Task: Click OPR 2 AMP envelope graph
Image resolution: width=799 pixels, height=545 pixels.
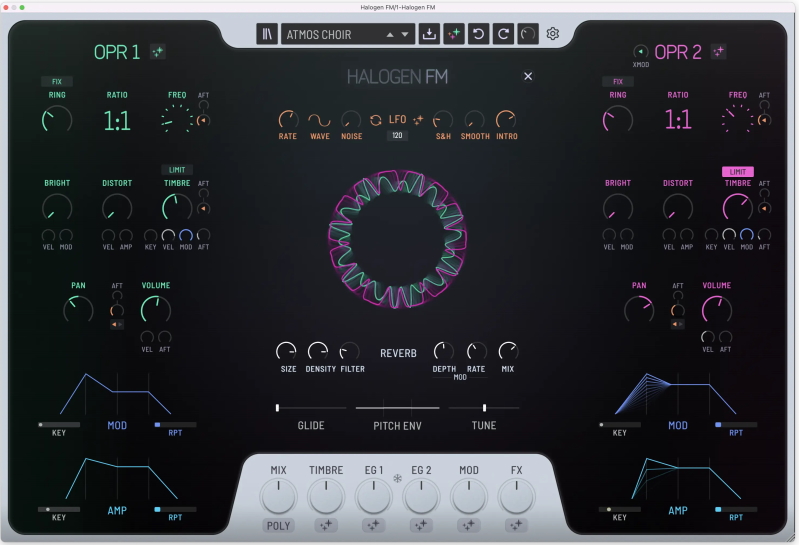Action: click(685, 478)
